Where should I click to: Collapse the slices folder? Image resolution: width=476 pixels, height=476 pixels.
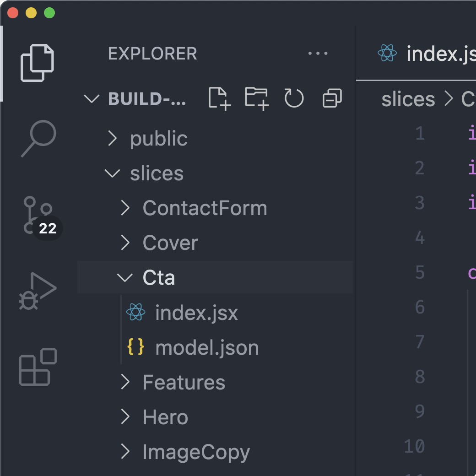[x=112, y=173]
